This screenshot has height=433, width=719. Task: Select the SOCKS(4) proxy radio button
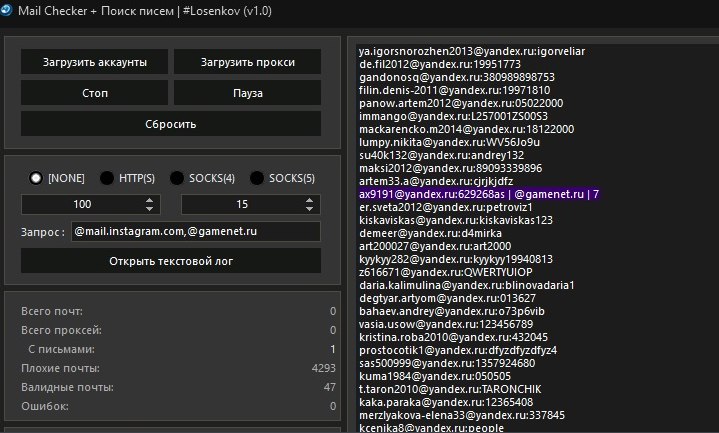tap(177, 178)
